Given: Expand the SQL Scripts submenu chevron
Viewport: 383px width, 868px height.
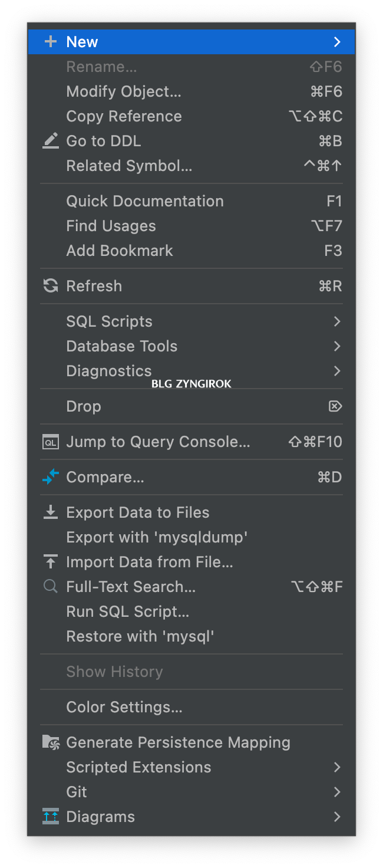Looking at the screenshot, I should [x=337, y=321].
